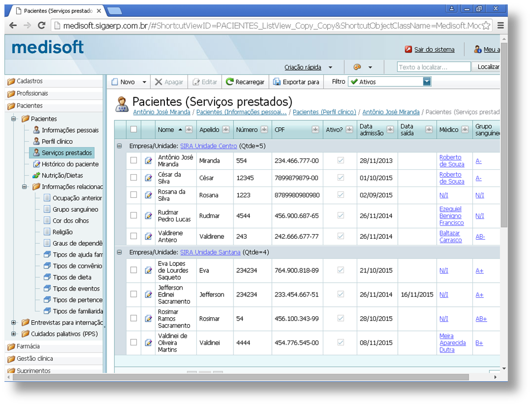The image size is (532, 406).
Task: Open the Farmácia navigation section
Action: click(28, 346)
